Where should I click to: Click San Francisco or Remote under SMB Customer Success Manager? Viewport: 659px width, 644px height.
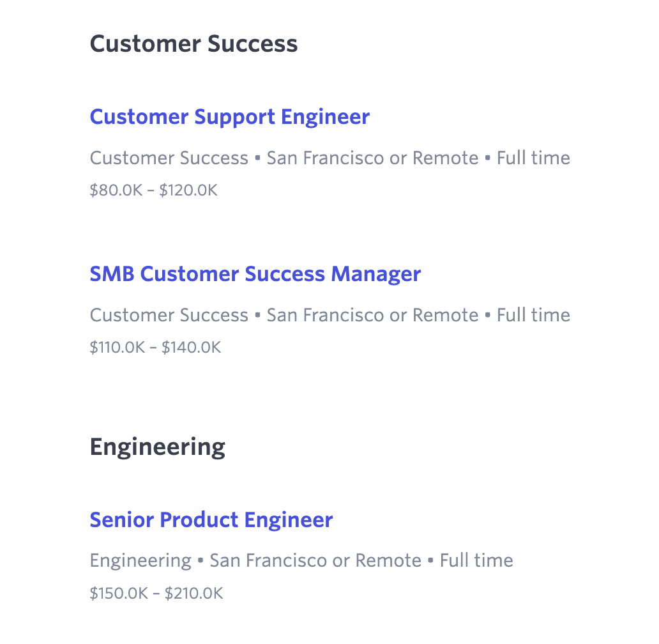pos(372,315)
